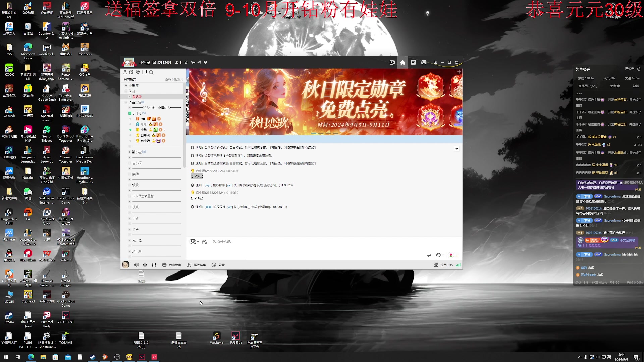Click the report shield icon in channel header
The width and height of the screenshot is (644, 362).
[x=205, y=62]
